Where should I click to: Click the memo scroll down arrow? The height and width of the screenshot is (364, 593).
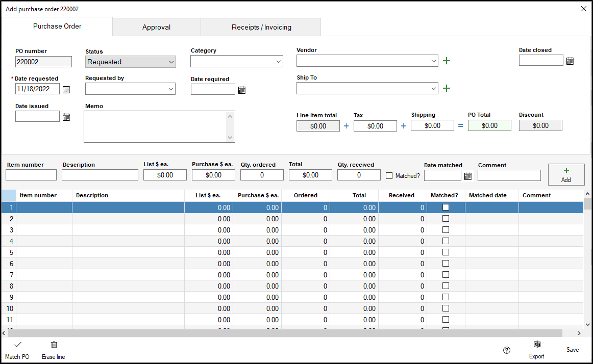pyautogui.click(x=230, y=138)
